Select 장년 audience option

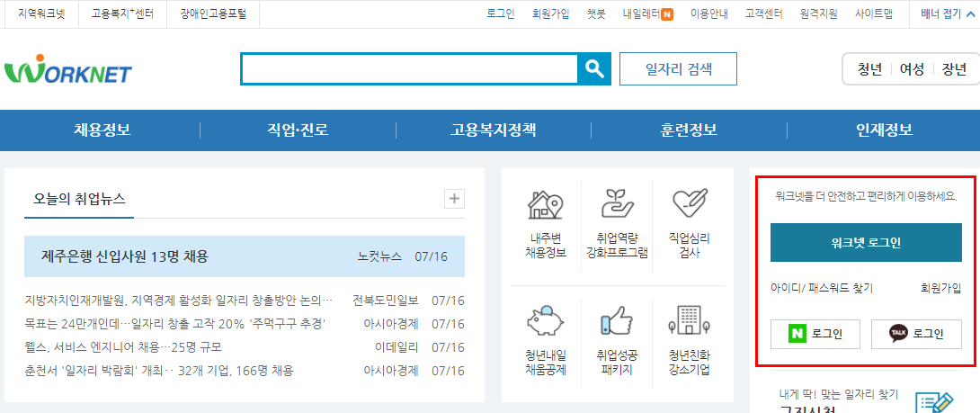954,68
